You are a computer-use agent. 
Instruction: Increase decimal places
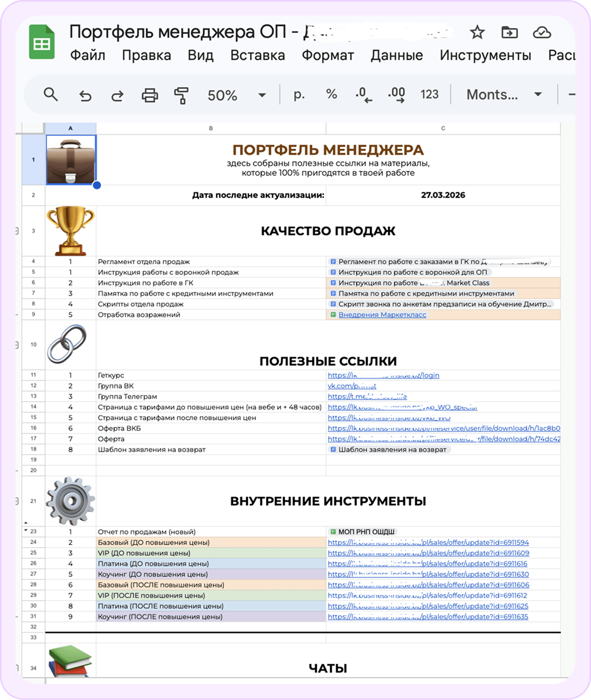click(397, 95)
